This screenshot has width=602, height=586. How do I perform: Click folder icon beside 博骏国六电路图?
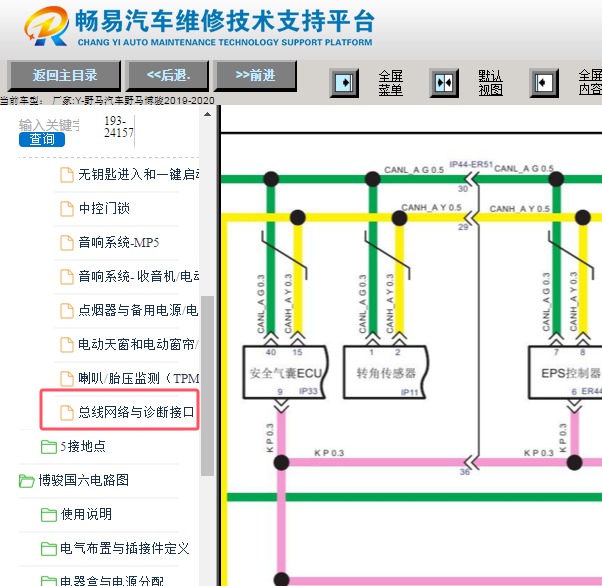26,481
